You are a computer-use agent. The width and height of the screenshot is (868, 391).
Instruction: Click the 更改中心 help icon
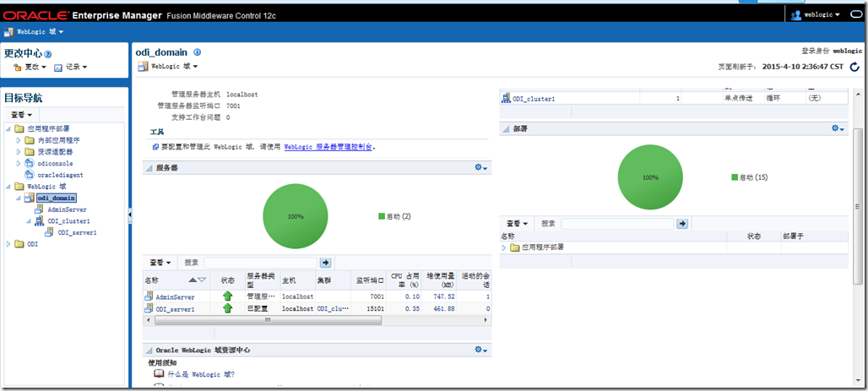click(47, 54)
